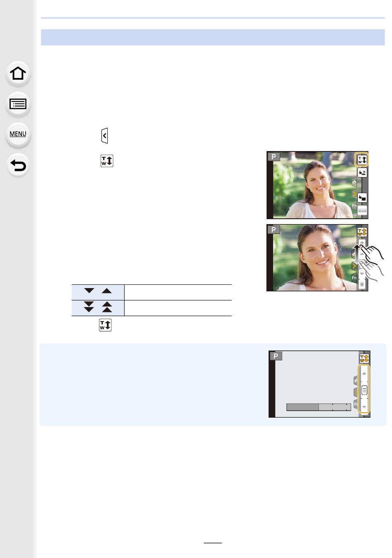
Task: Expand the left-chevron touch tab icon in text
Action: [x=104, y=135]
